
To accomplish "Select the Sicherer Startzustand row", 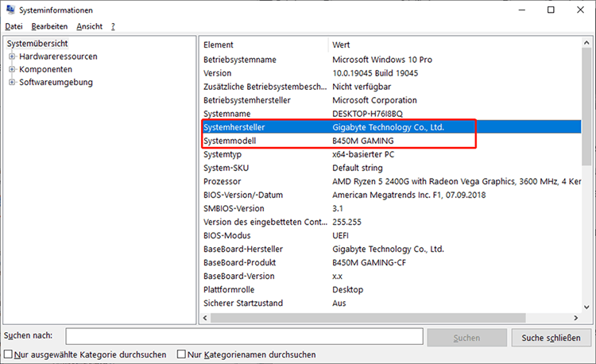I will (x=391, y=304).
